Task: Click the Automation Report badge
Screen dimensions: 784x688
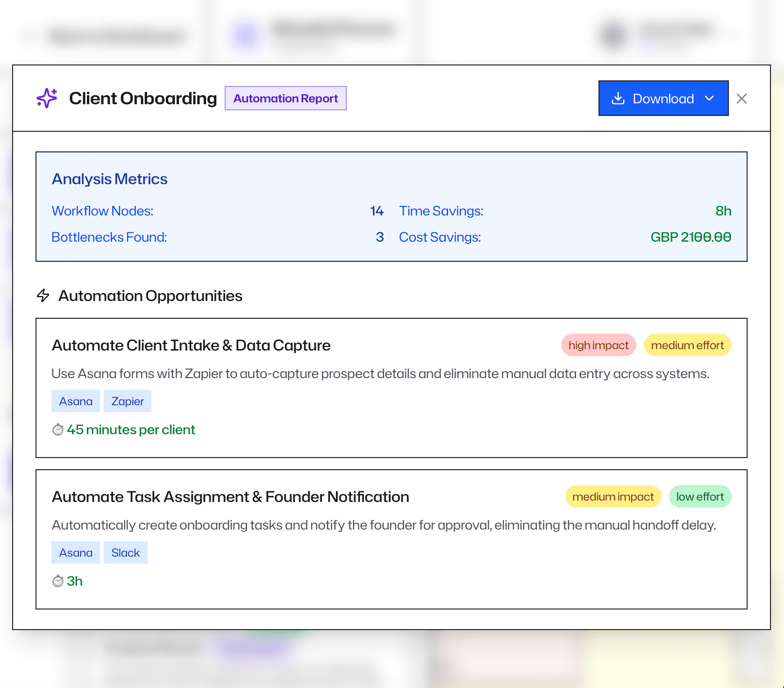Action: coord(285,98)
